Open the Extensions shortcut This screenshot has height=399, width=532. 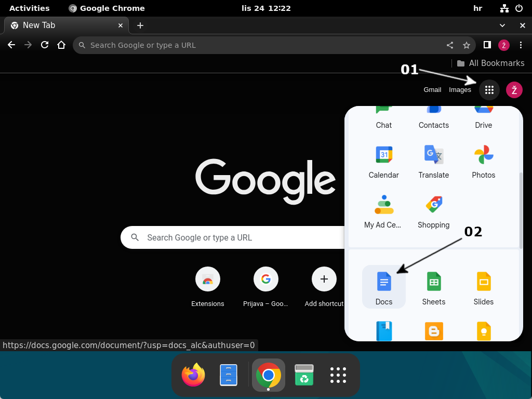(x=208, y=287)
